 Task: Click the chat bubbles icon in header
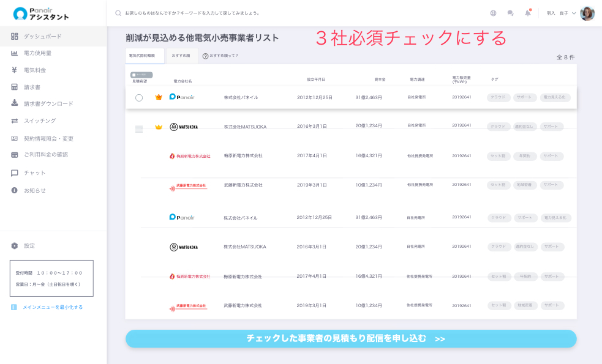pyautogui.click(x=510, y=13)
